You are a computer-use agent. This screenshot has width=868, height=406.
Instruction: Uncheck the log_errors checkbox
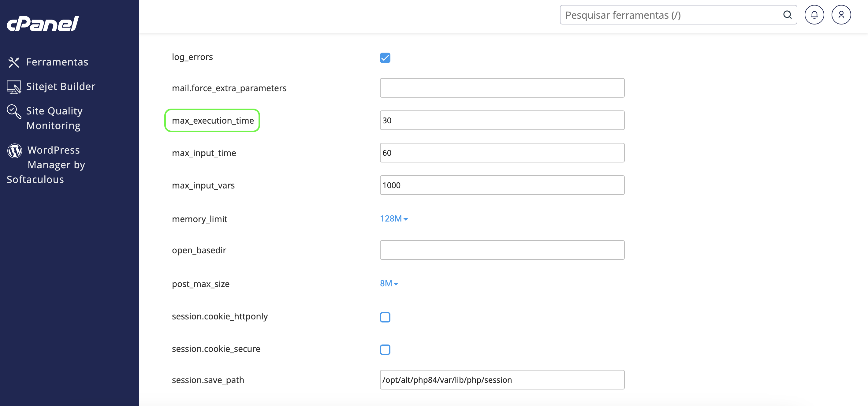[385, 58]
